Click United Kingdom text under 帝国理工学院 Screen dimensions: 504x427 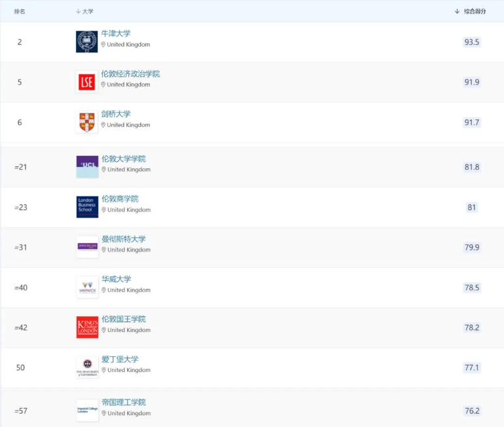tap(129, 413)
